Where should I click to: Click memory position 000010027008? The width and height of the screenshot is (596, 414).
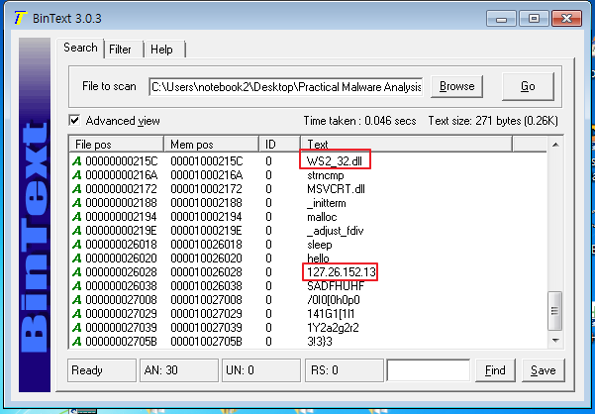click(x=206, y=300)
